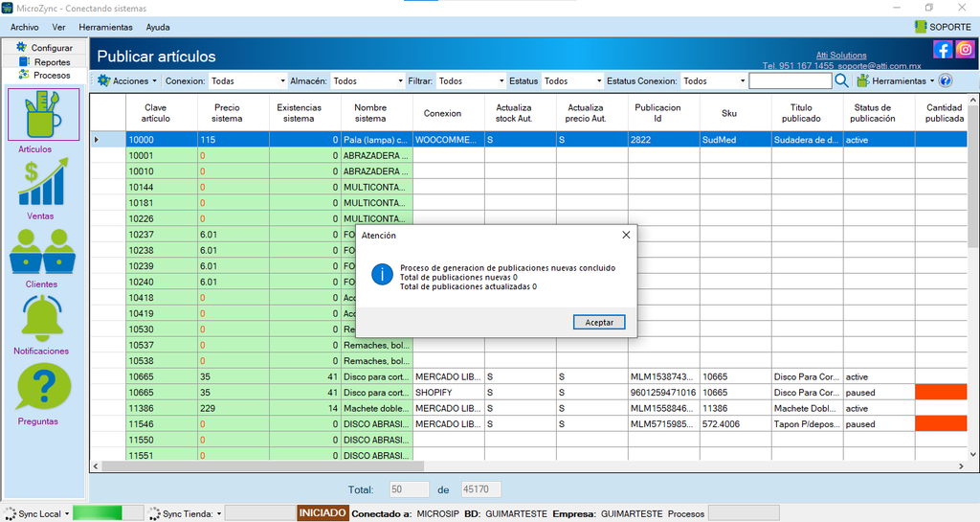This screenshot has height=522, width=980.
Task: Open the Clientes sidebar icon
Action: 42,251
